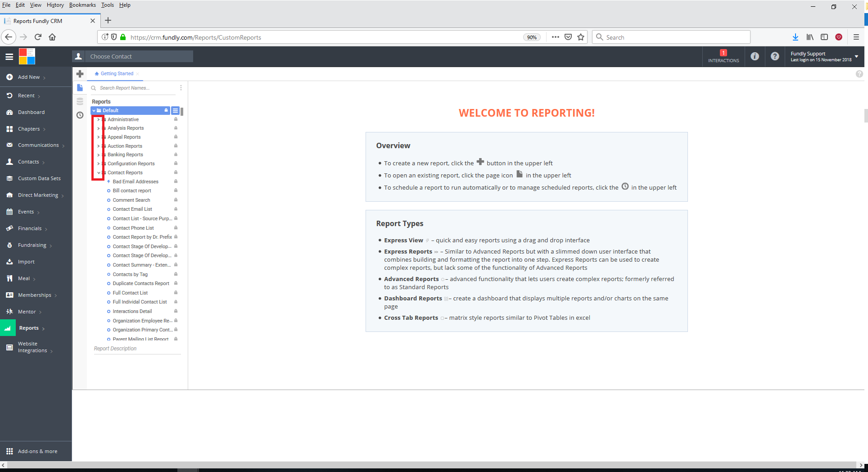Open the Reports section in left navigation

(x=29, y=328)
